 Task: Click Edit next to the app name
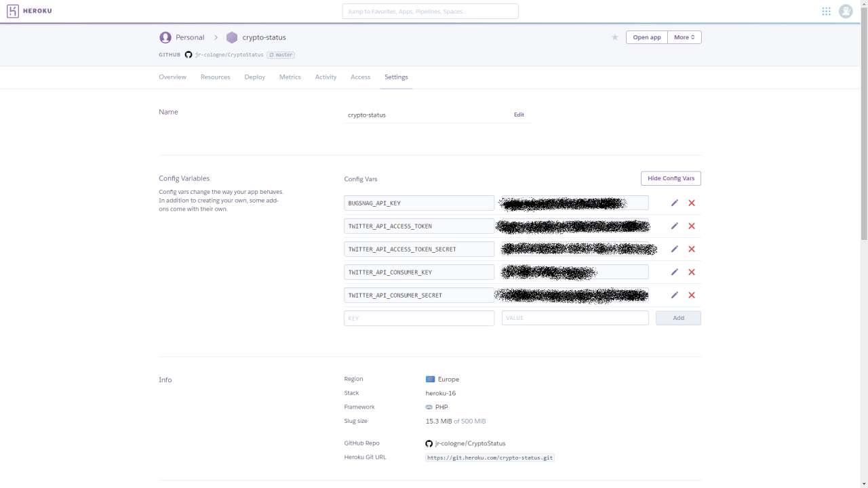[519, 115]
